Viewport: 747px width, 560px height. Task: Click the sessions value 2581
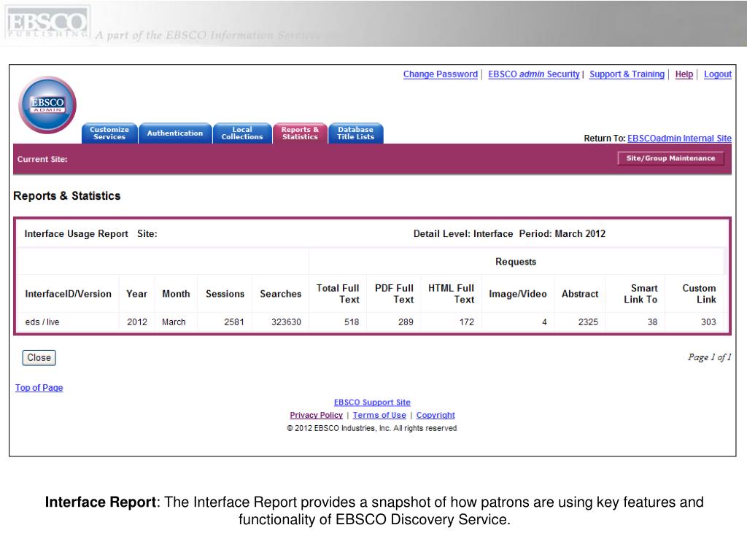coord(234,322)
